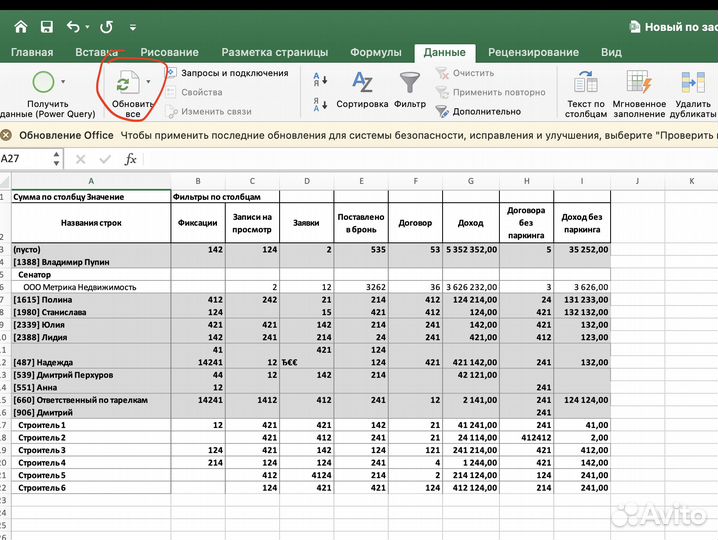The height and width of the screenshot is (540, 718).
Task: Click the fx Insert Function icon
Action: coord(130,159)
